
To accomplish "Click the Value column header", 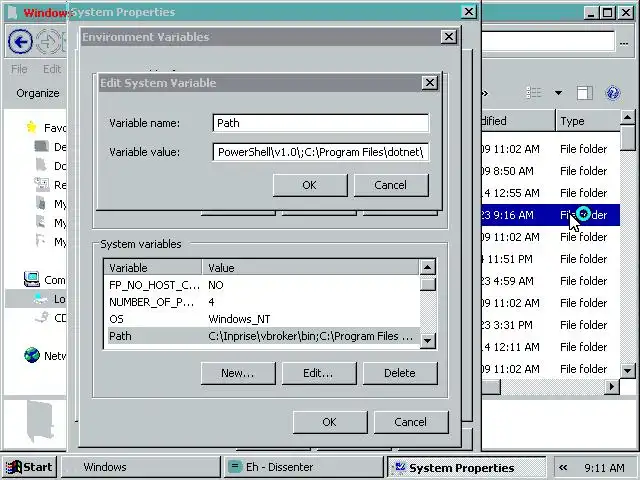I will click(310, 268).
